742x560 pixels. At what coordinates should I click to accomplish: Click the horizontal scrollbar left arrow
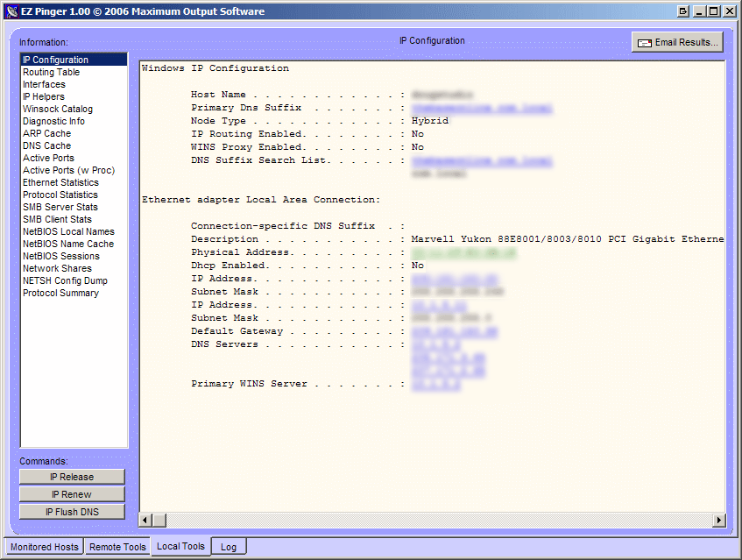(145, 521)
